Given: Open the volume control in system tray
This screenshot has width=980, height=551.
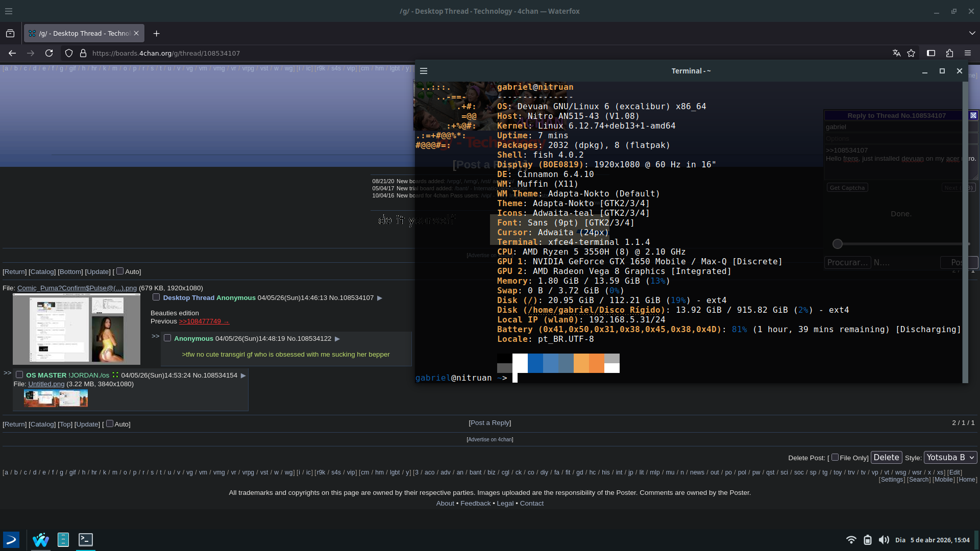Looking at the screenshot, I should 884,540.
